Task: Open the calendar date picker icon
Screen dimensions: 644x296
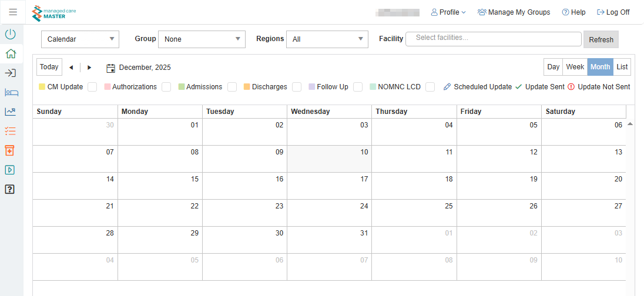Action: tap(110, 68)
